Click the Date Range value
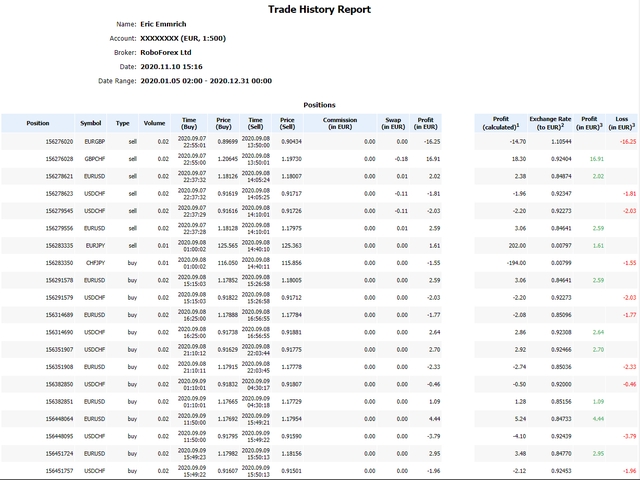This screenshot has height=480, width=640. click(x=206, y=80)
